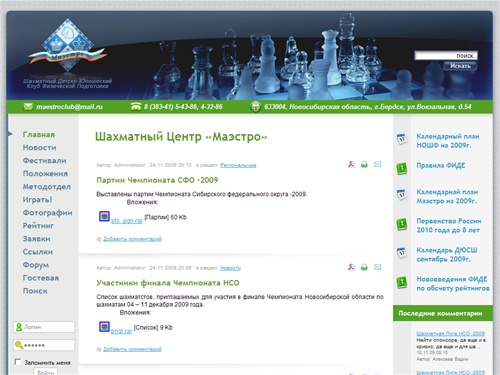Open the Новости section link in second post
Viewport: 500px width, 375px height.
click(230, 268)
